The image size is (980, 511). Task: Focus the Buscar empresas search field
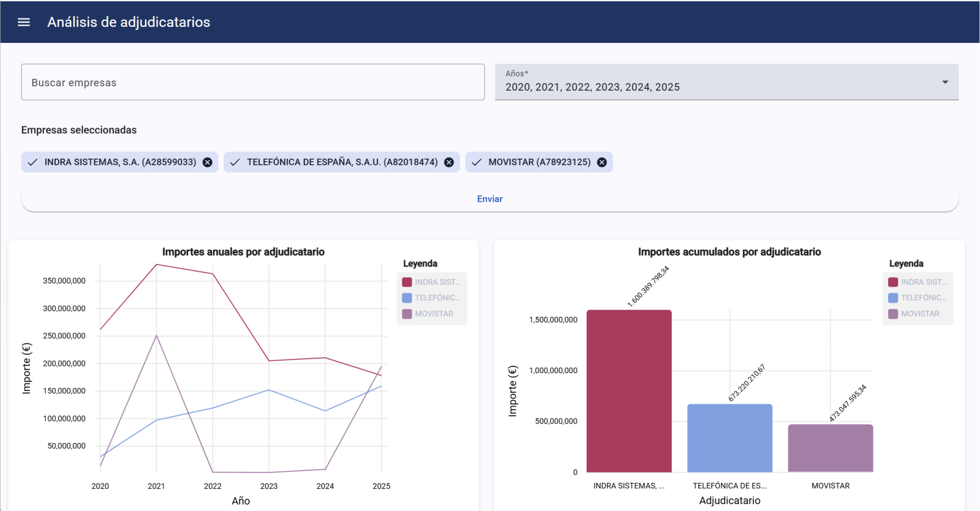252,82
